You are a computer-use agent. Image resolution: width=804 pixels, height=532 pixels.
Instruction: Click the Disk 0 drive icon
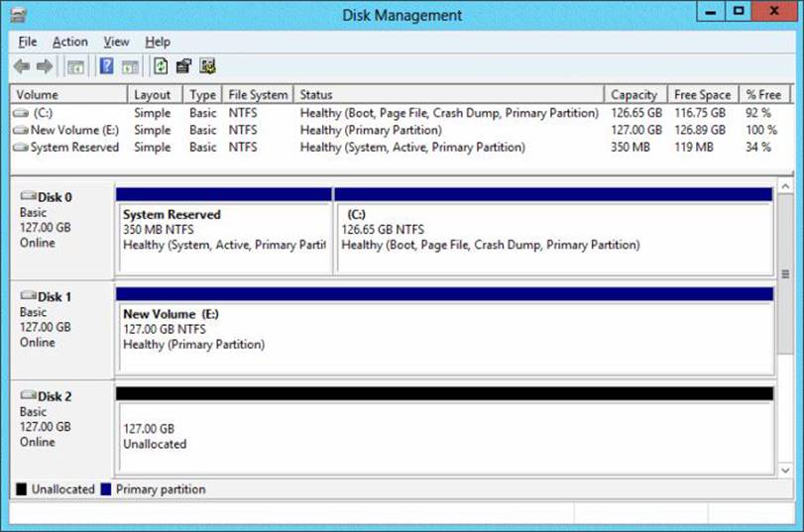28,196
